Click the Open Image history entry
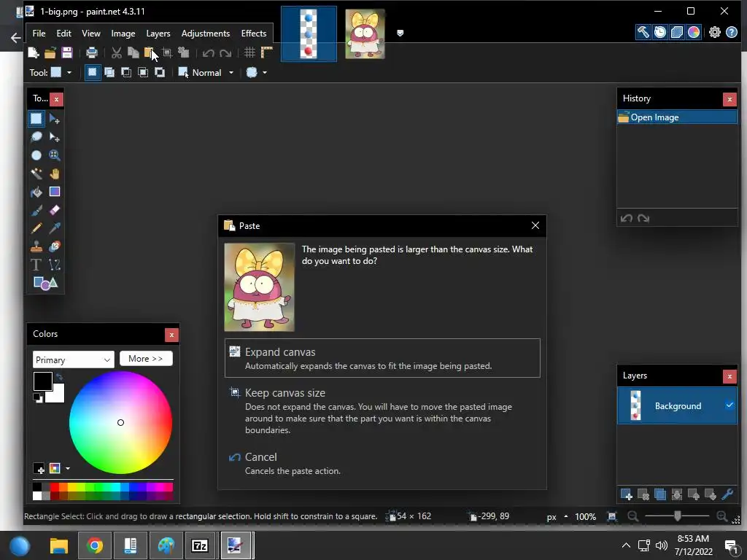The image size is (747, 560). pos(677,117)
